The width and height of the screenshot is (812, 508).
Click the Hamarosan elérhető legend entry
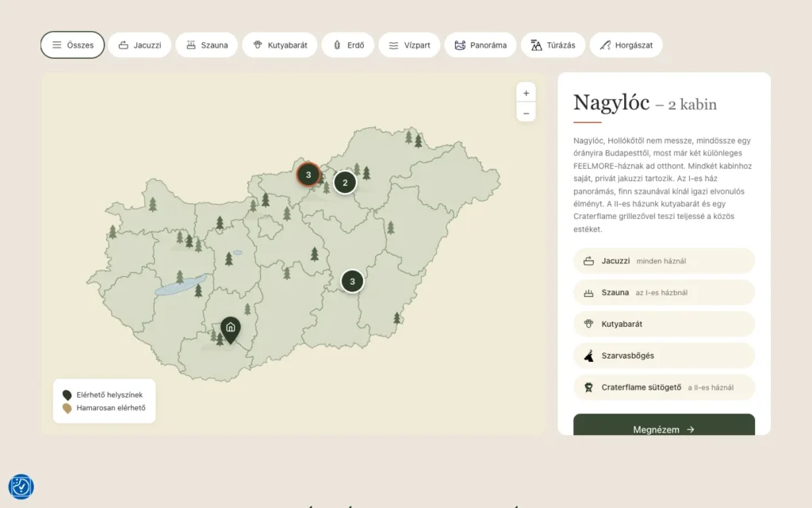pyautogui.click(x=104, y=408)
